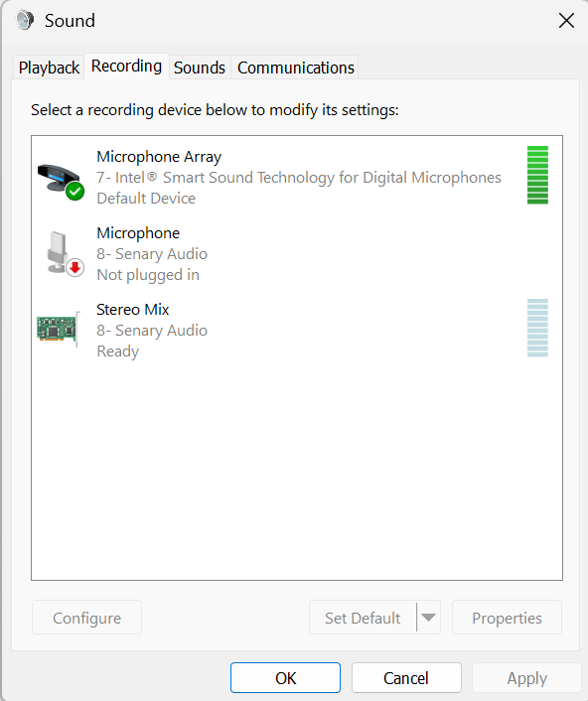Click the Configure button
Image resolution: width=588 pixels, height=701 pixels.
pos(86,618)
